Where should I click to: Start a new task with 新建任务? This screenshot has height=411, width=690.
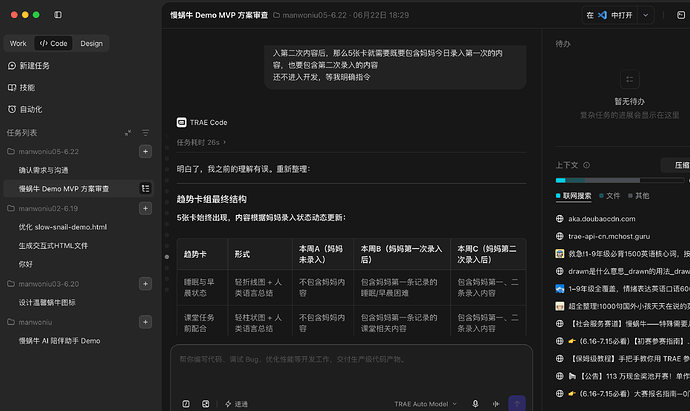(x=29, y=66)
